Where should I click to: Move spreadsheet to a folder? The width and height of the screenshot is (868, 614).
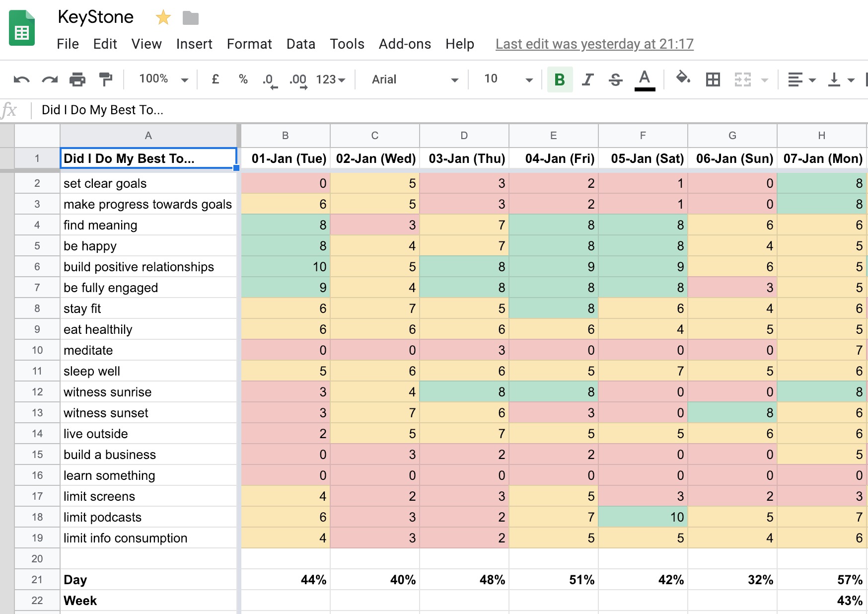[190, 17]
